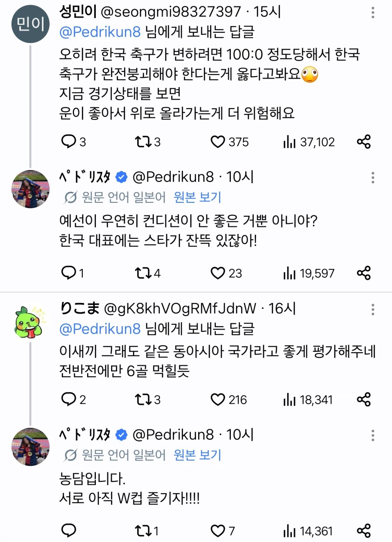Reply to 성민이's tweet about Korean football
Screen dimensions: 392x542
click(x=68, y=142)
